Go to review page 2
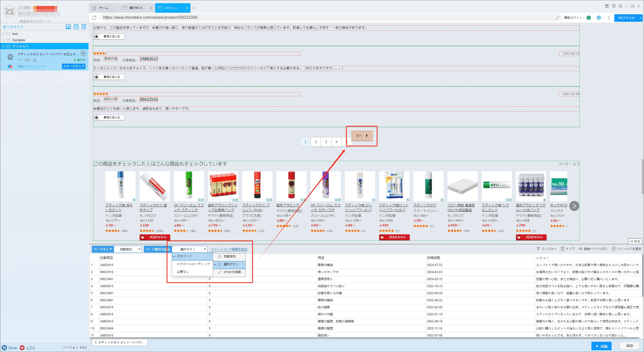The height and width of the screenshot is (352, 644). [x=316, y=142]
